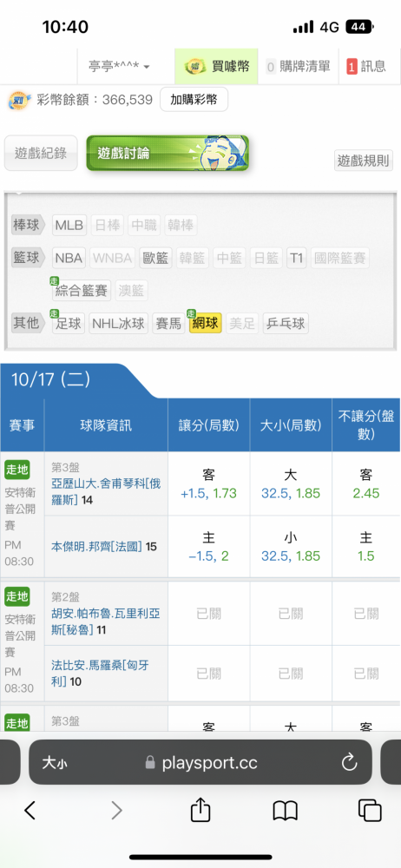Viewport: 401px width, 868px height.
Task: Go back with Safari back arrow
Action: (30, 811)
